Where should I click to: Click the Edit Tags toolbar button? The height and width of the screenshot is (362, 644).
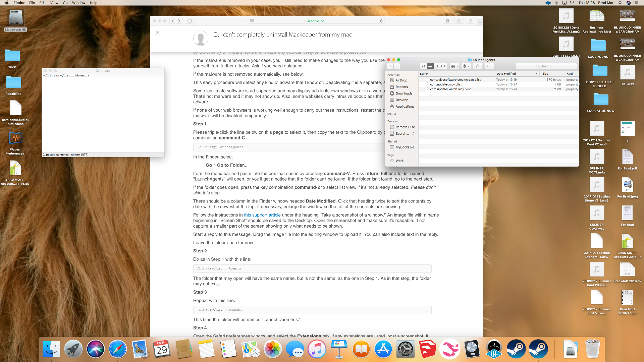click(489, 66)
